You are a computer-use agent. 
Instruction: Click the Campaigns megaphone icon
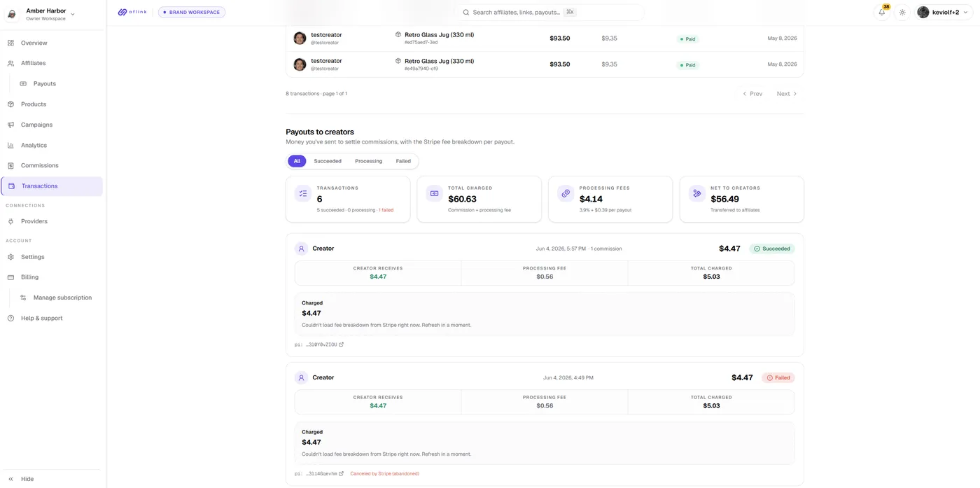[x=10, y=125]
